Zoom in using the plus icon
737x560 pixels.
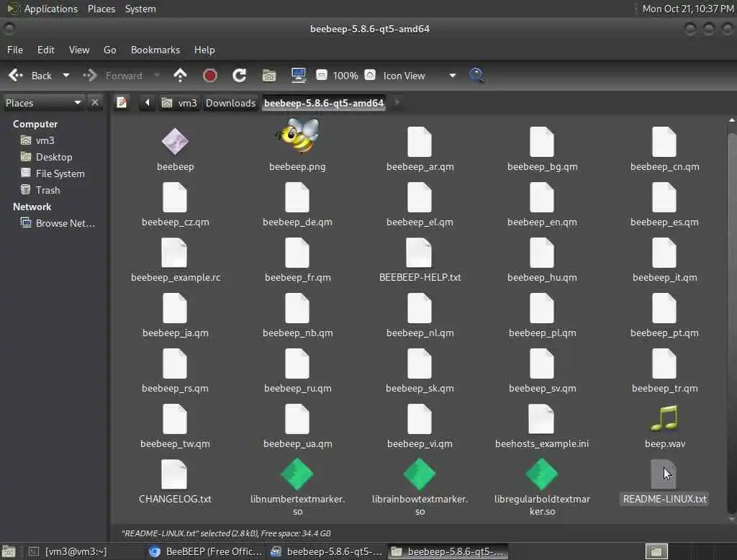pos(371,76)
